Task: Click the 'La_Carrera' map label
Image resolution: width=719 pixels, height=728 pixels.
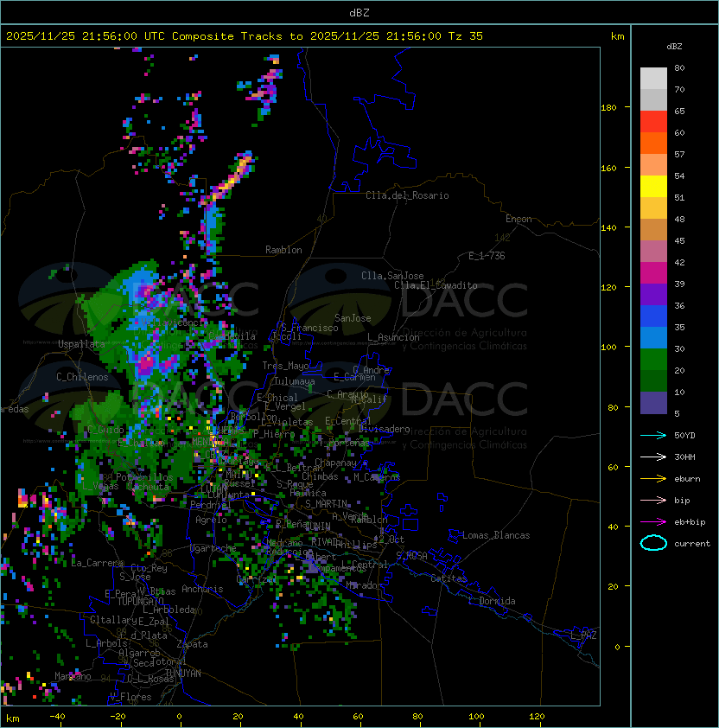Action: click(98, 563)
